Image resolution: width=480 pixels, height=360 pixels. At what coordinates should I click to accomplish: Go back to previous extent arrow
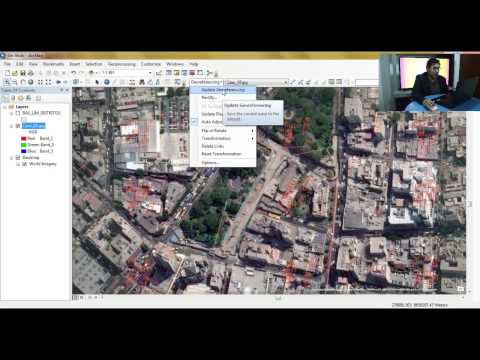(58, 82)
